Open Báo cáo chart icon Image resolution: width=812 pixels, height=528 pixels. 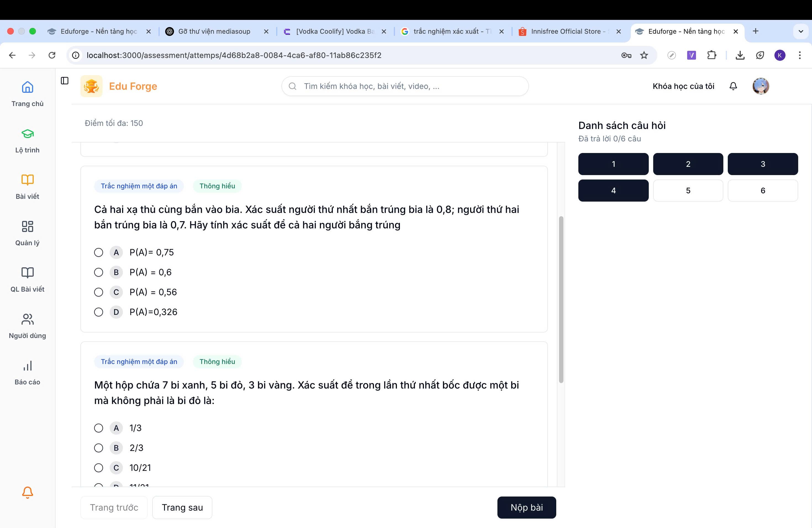pyautogui.click(x=27, y=365)
